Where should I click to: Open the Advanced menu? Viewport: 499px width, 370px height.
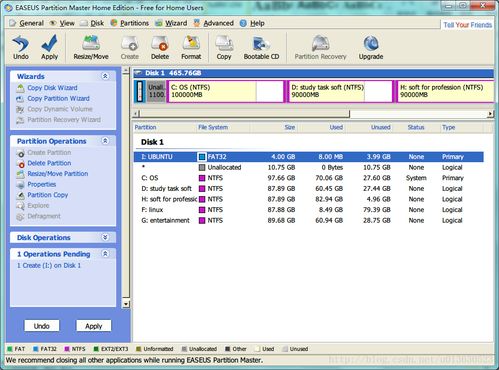pyautogui.click(x=213, y=23)
